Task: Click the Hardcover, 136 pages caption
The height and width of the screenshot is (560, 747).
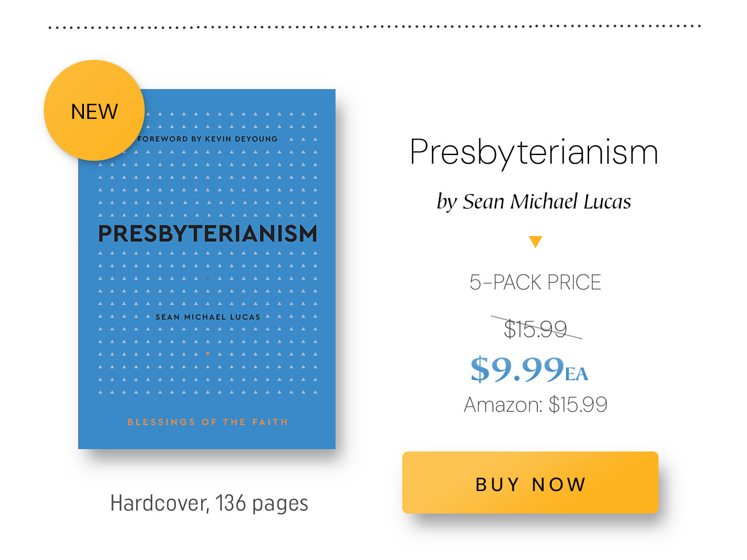Action: point(209,503)
